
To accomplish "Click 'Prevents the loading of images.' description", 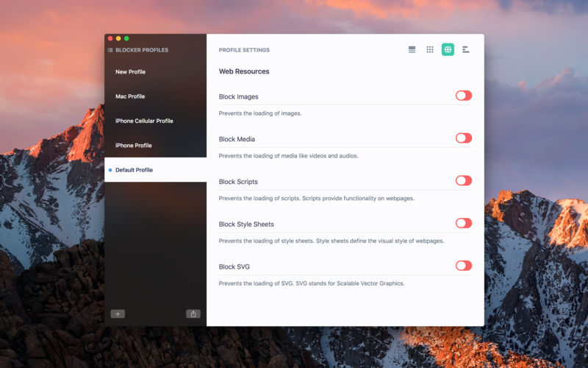I will (x=260, y=113).
